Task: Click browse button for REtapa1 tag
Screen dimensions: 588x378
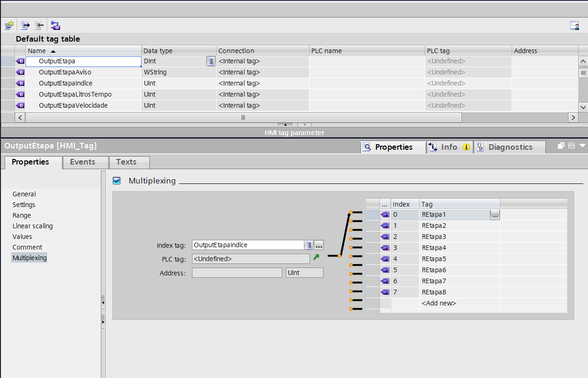Action: 495,215
